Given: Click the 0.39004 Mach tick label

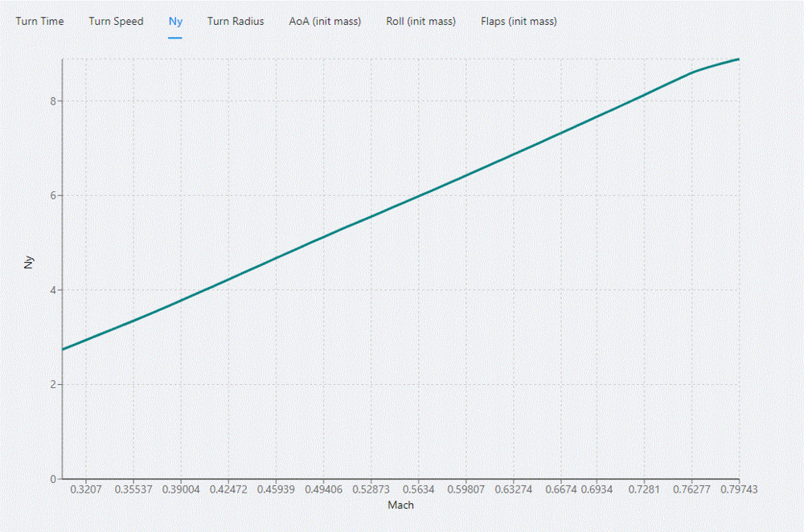Looking at the screenshot, I should [x=181, y=489].
